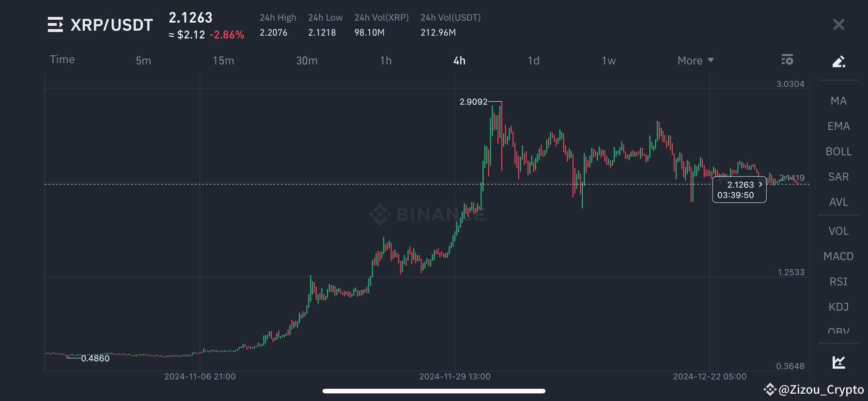Toggle the MA moving average overlay
This screenshot has width=868, height=401.
(838, 101)
